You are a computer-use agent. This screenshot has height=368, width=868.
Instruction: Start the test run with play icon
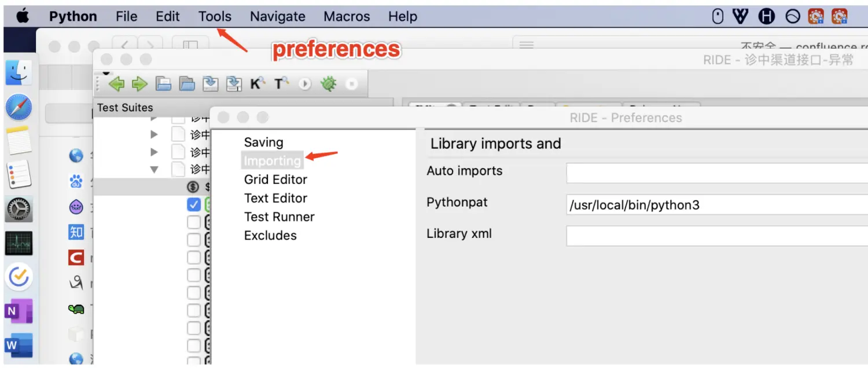pyautogui.click(x=305, y=84)
